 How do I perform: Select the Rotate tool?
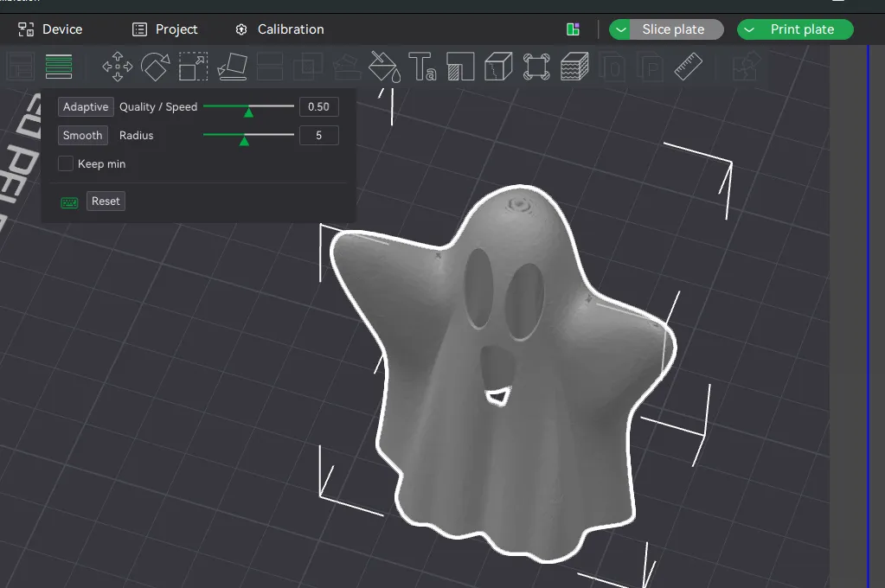click(155, 67)
